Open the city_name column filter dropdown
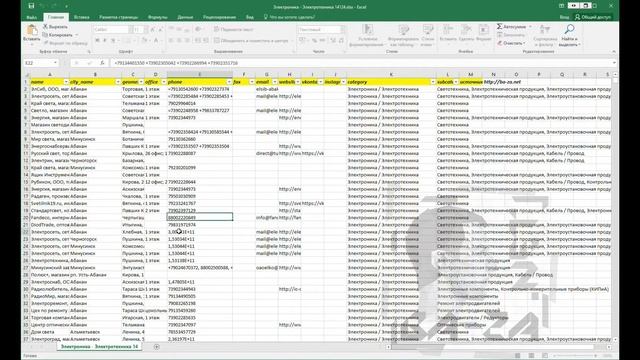The image size is (640, 360). point(118,82)
